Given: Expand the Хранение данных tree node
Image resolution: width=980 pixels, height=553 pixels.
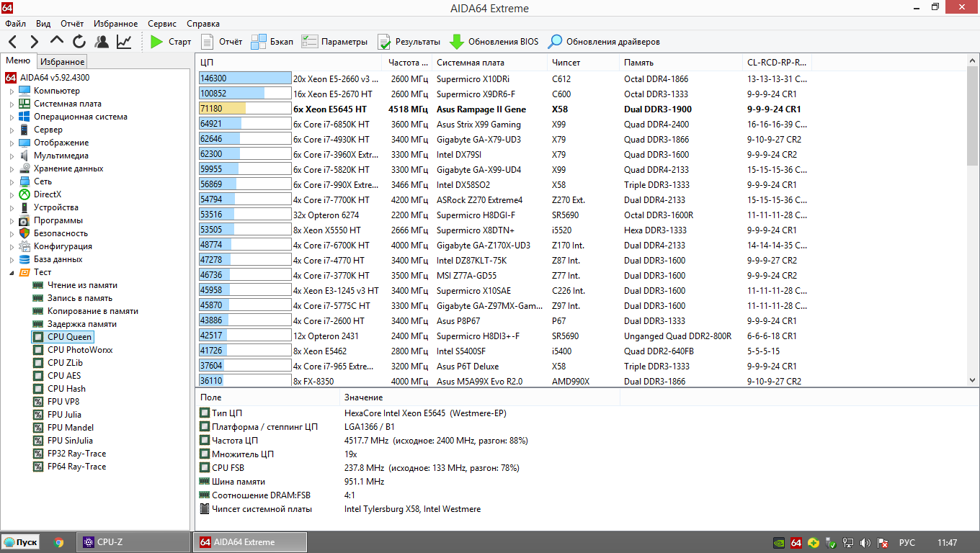Looking at the screenshot, I should (x=12, y=169).
